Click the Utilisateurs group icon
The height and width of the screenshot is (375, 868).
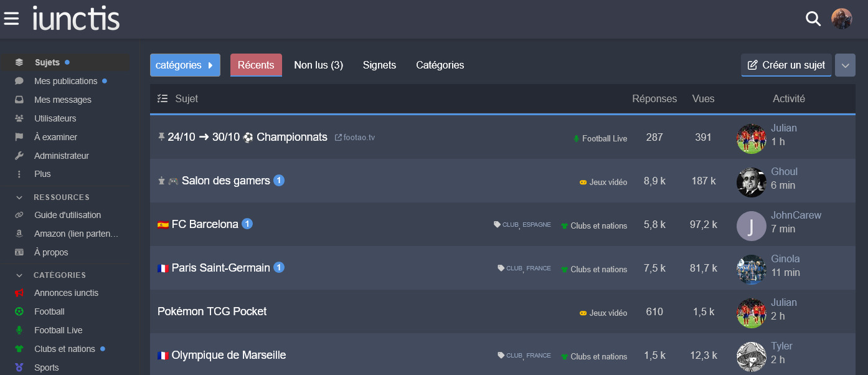19,118
